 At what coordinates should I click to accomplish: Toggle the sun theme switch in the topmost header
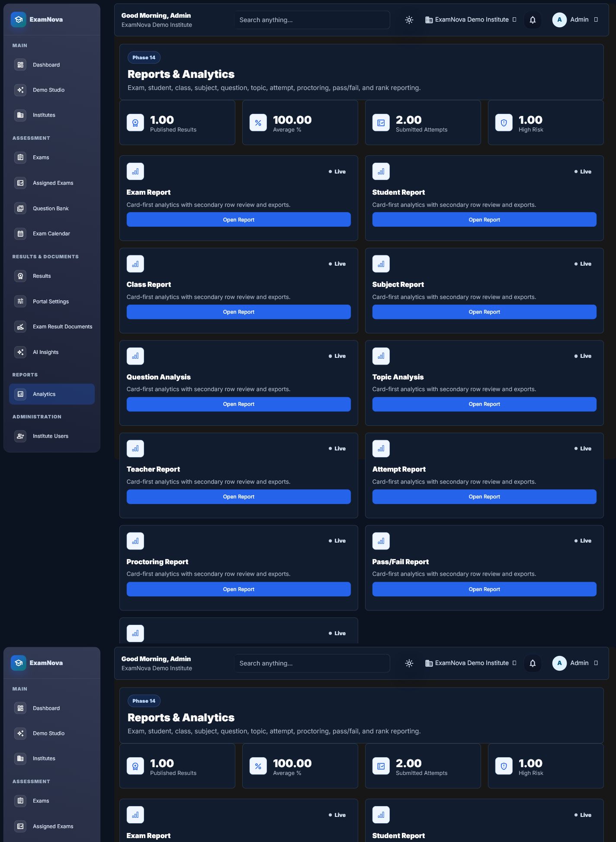[x=409, y=20]
